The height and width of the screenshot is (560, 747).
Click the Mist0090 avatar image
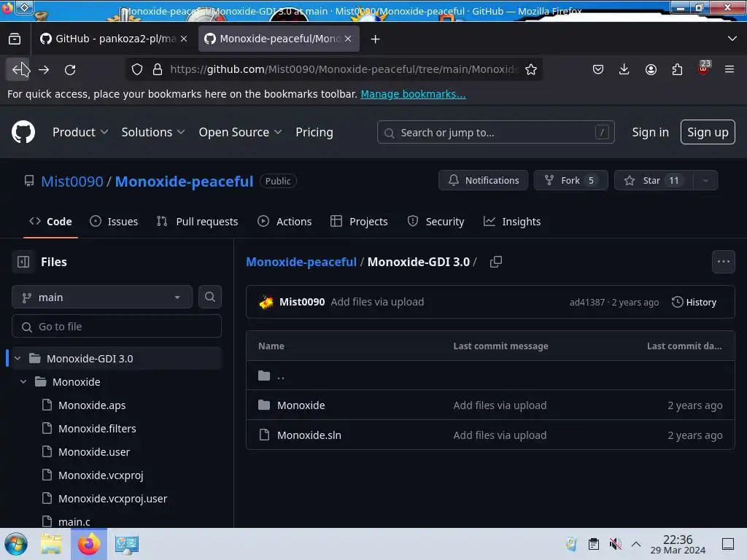[x=266, y=302]
